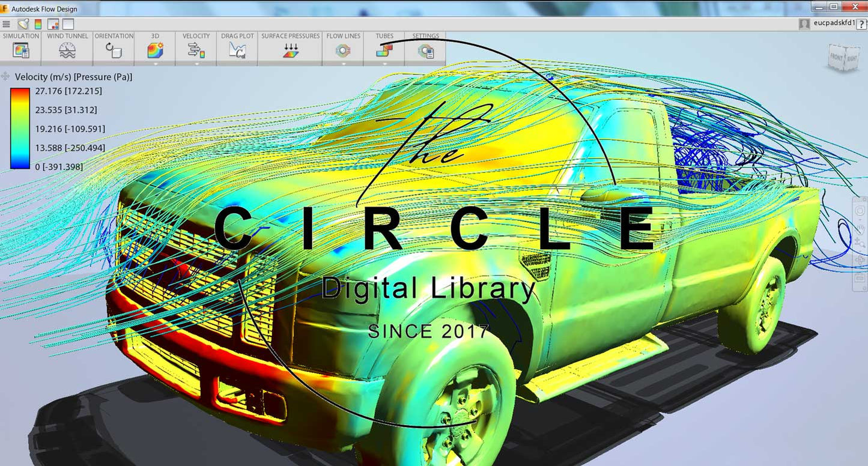Select the Orientation rotate-cube icon

tap(114, 50)
